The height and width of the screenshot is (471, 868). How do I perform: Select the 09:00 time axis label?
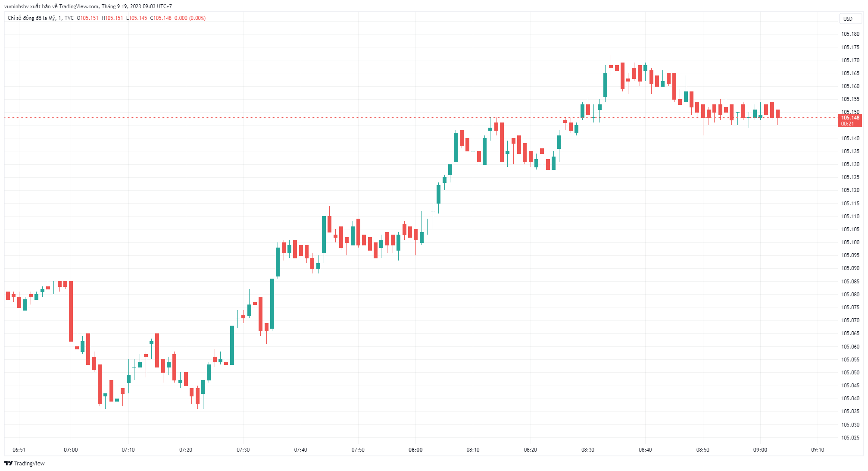(760, 449)
